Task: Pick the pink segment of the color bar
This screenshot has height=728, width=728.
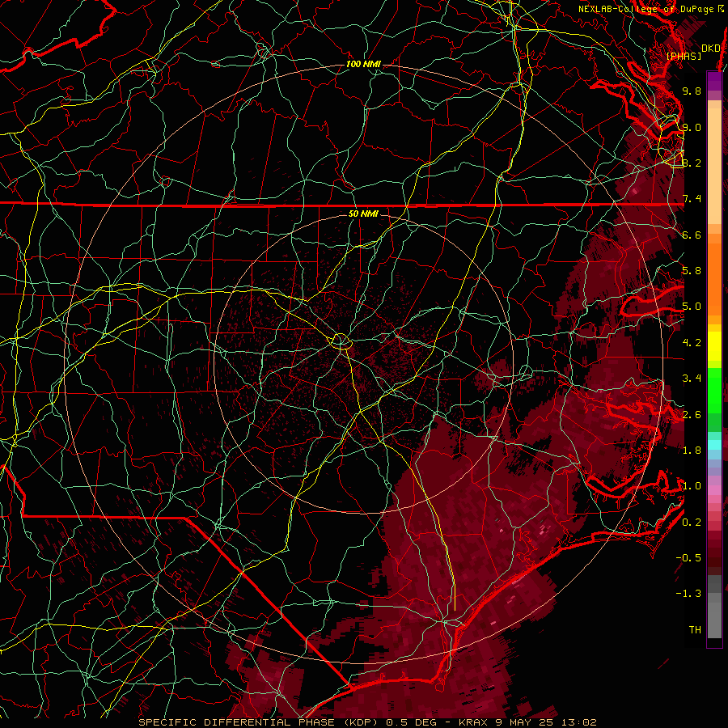Action: [x=714, y=490]
